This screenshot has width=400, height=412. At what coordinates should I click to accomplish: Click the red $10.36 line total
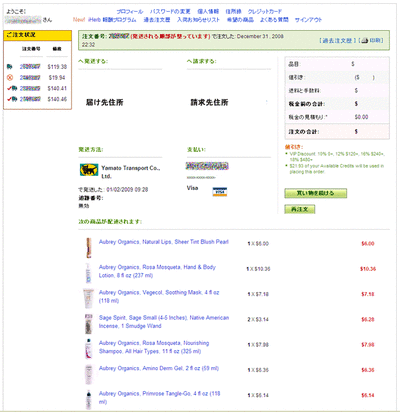click(368, 269)
